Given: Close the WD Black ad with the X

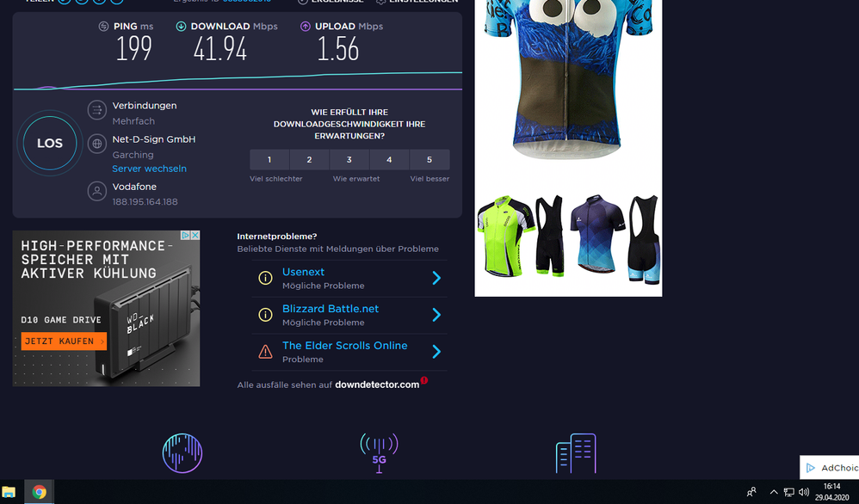Looking at the screenshot, I should pyautogui.click(x=195, y=236).
